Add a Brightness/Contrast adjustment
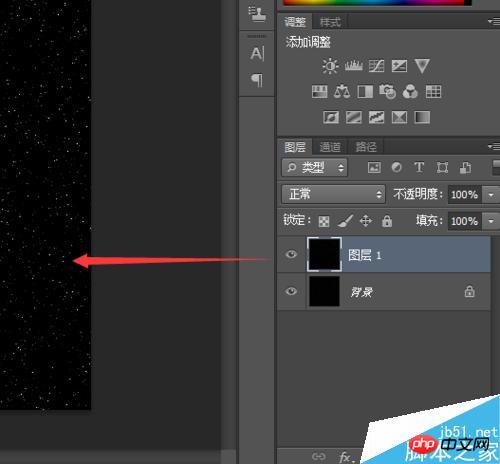 (x=330, y=66)
